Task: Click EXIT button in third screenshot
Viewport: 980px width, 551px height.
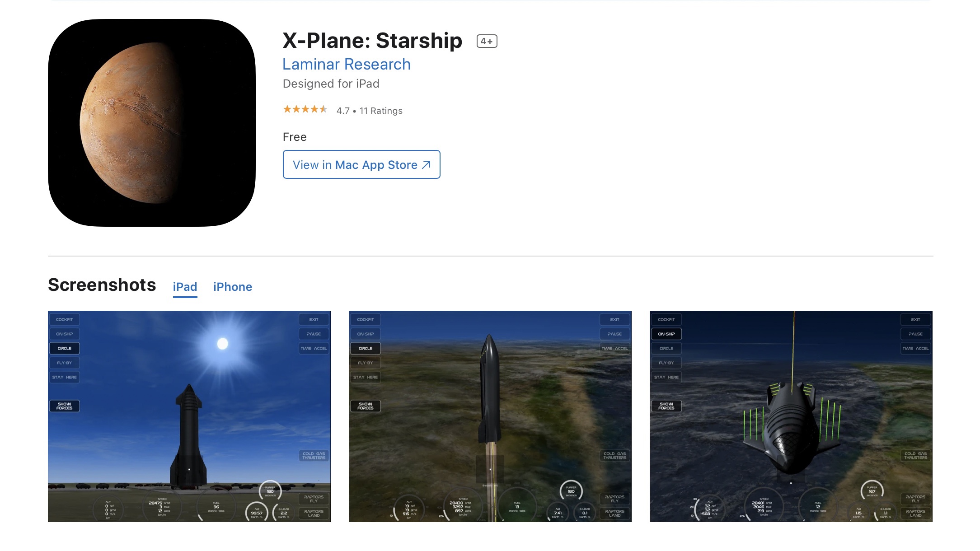Action: coord(915,319)
